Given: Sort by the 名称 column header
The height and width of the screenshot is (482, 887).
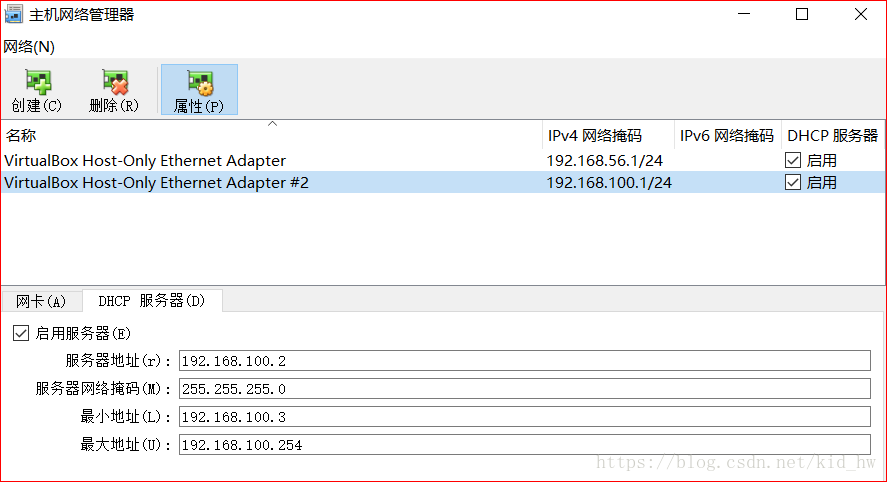Looking at the screenshot, I should 272,135.
